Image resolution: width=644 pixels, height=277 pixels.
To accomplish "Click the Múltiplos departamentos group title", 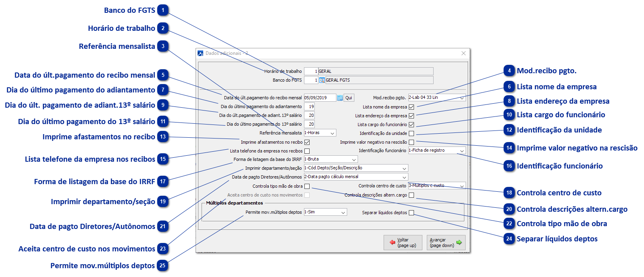I will 234,203.
